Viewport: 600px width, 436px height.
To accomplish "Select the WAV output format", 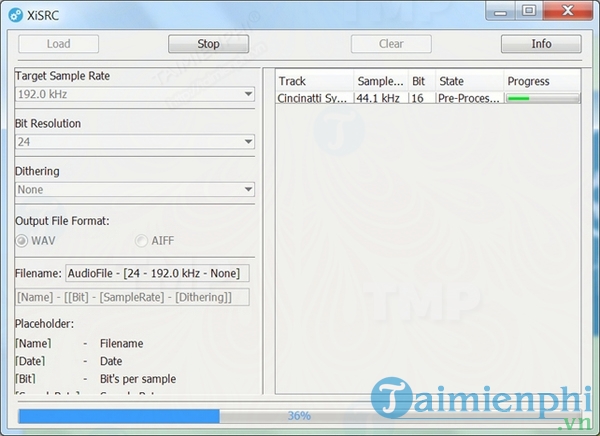I will tap(24, 240).
